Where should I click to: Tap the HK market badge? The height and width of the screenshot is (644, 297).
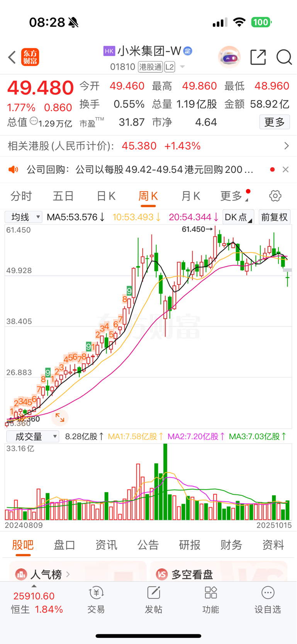pos(109,51)
